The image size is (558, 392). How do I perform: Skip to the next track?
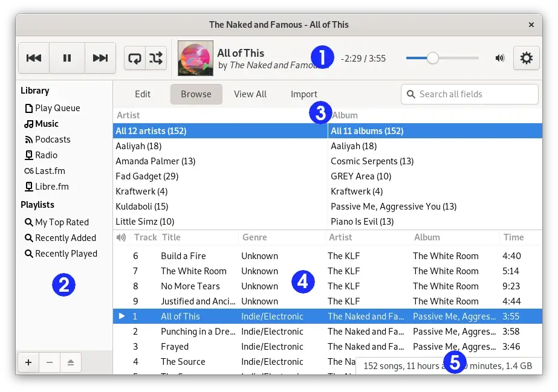tap(100, 58)
